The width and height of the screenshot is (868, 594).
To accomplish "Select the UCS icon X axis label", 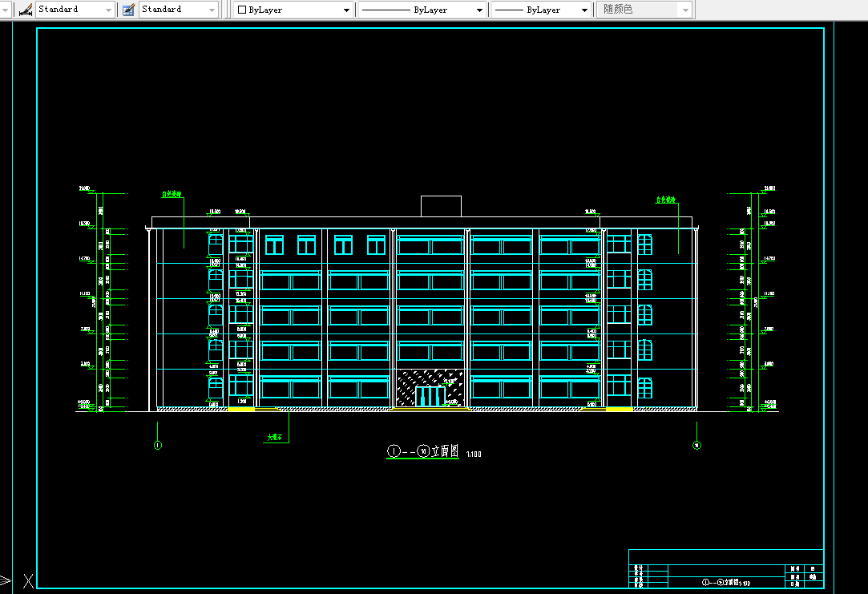I will pyautogui.click(x=28, y=581).
